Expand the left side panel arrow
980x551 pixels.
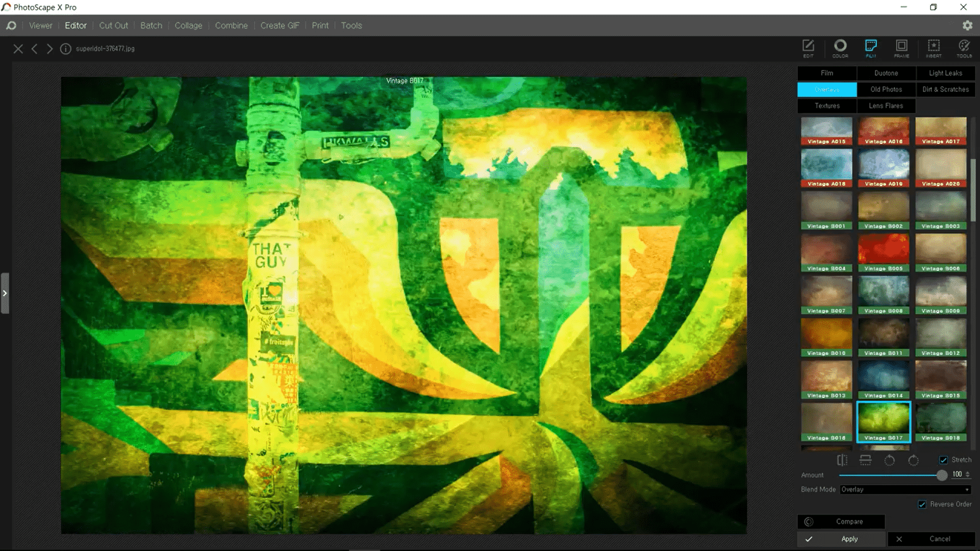tap(5, 293)
